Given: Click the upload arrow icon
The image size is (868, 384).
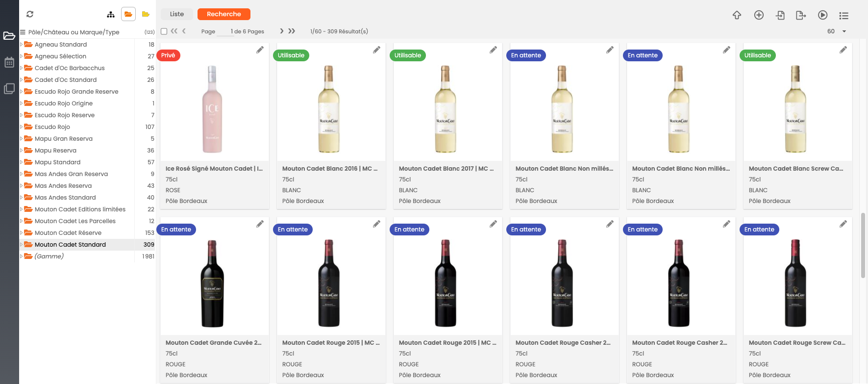Looking at the screenshot, I should 737,15.
